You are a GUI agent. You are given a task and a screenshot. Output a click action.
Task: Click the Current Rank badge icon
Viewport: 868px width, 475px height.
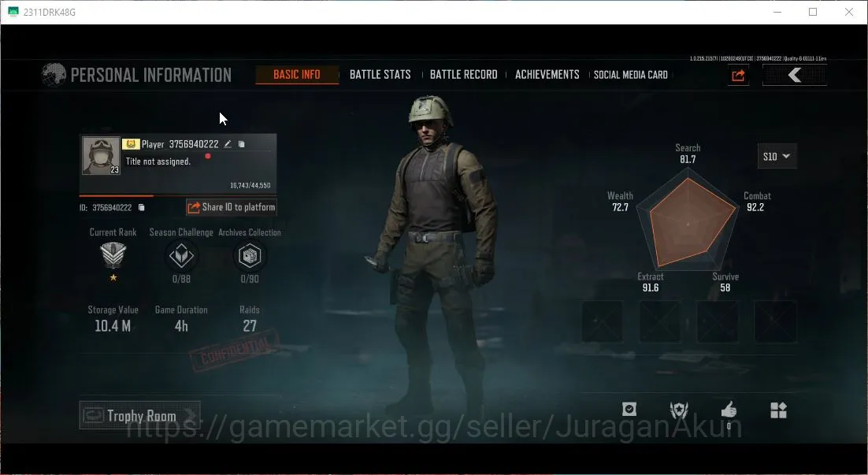point(113,255)
